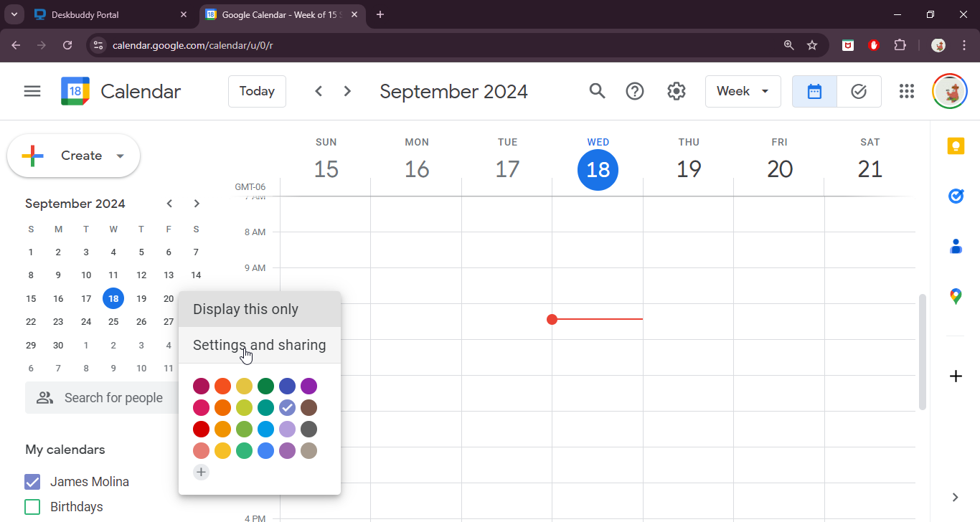Image resolution: width=980 pixels, height=522 pixels.
Task: Switch to the Tasks view toggle
Action: (859, 91)
